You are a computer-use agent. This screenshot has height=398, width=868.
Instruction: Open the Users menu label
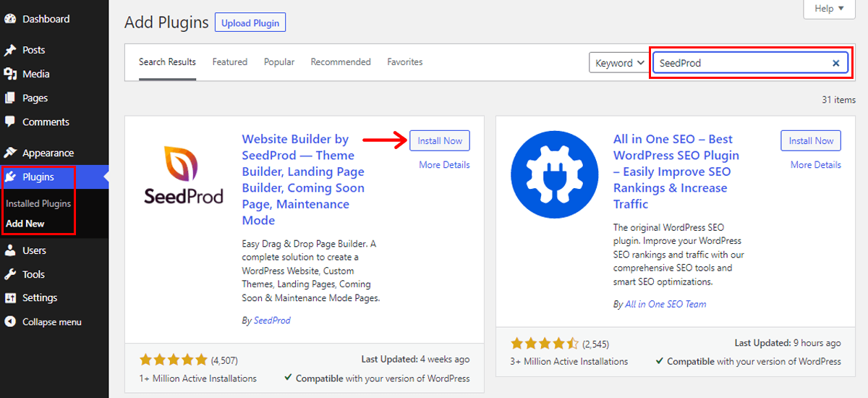point(34,250)
